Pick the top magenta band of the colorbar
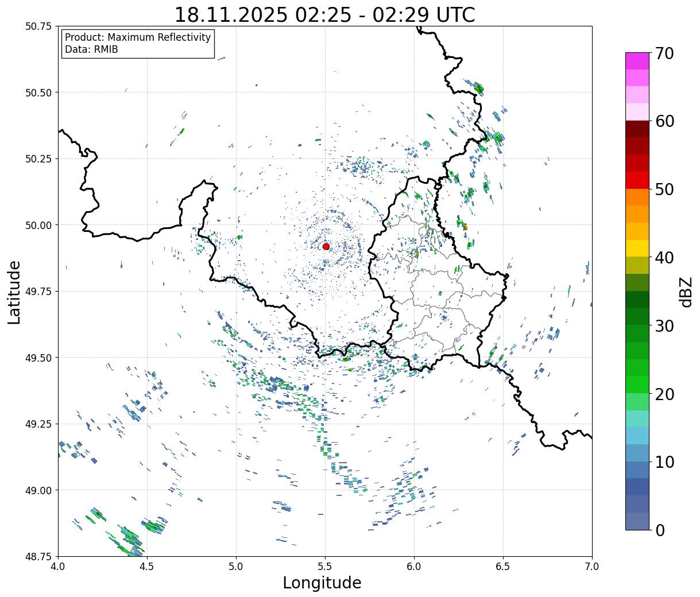The width and height of the screenshot is (700, 597). (637, 61)
